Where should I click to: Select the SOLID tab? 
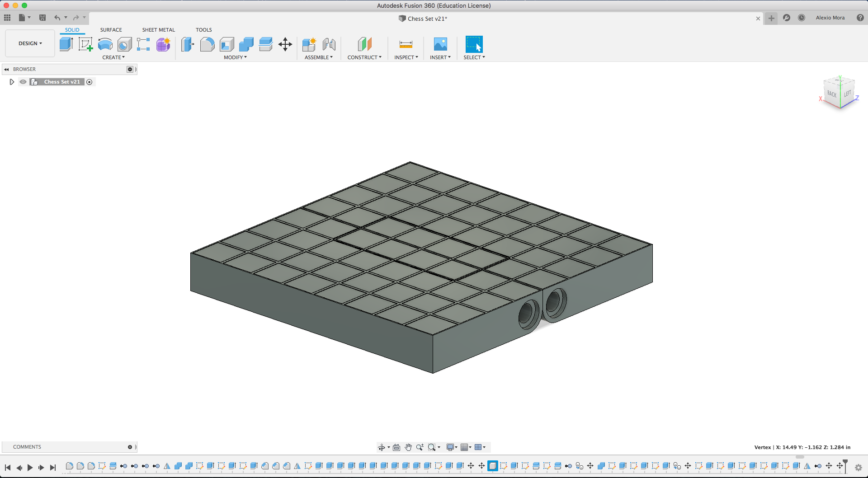[x=72, y=30]
